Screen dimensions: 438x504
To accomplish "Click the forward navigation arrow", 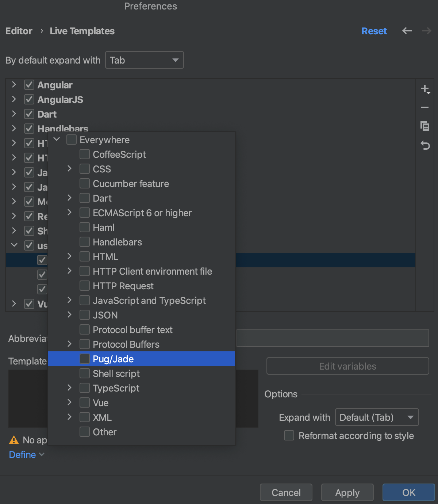I will 426,31.
